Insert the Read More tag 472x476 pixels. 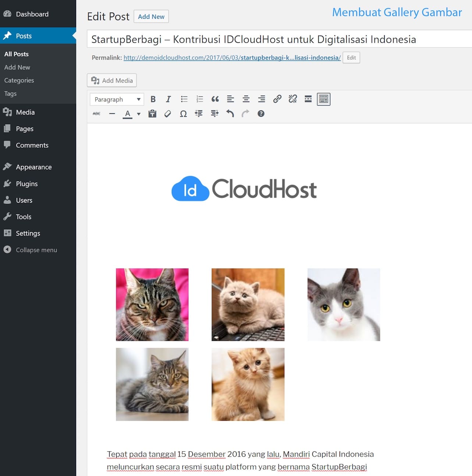click(308, 99)
